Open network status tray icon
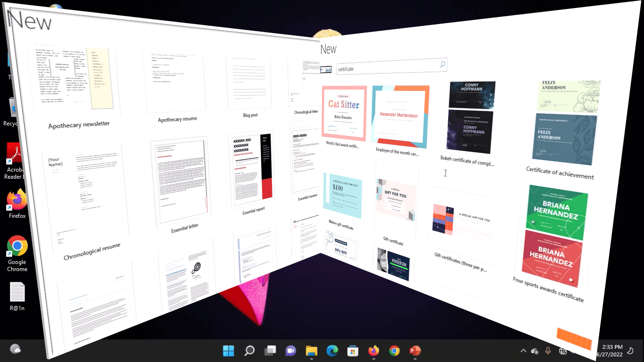Viewport: 644px width, 362px height. [562, 351]
